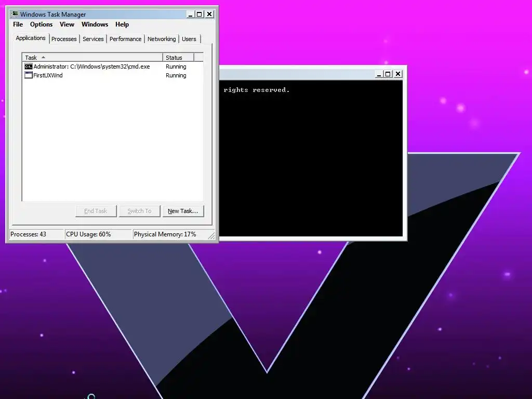Open the Options menu
This screenshot has height=399, width=532.
click(42, 24)
